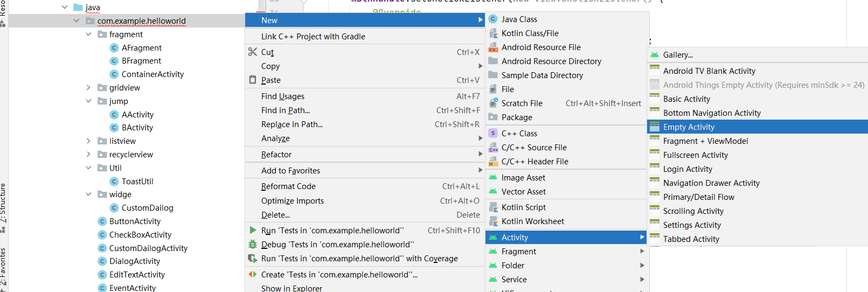Click the Gallery android icon
The height and width of the screenshot is (292, 868).
[654, 54]
